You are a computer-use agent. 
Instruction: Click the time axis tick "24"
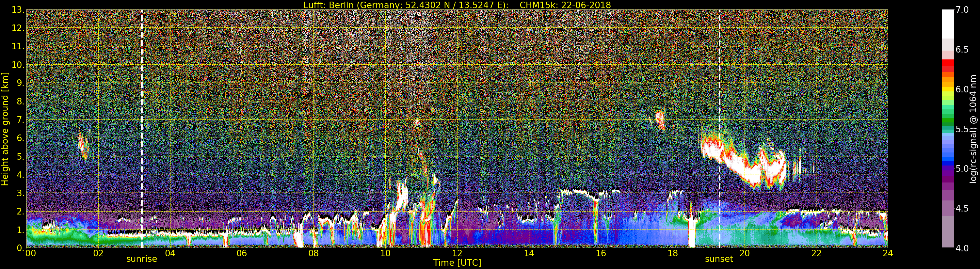click(888, 253)
